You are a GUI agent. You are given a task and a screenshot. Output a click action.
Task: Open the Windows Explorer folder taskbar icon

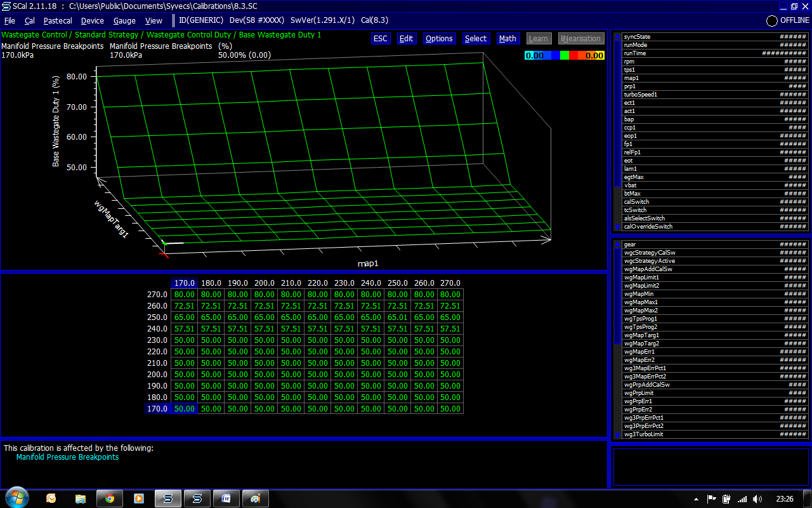click(81, 498)
